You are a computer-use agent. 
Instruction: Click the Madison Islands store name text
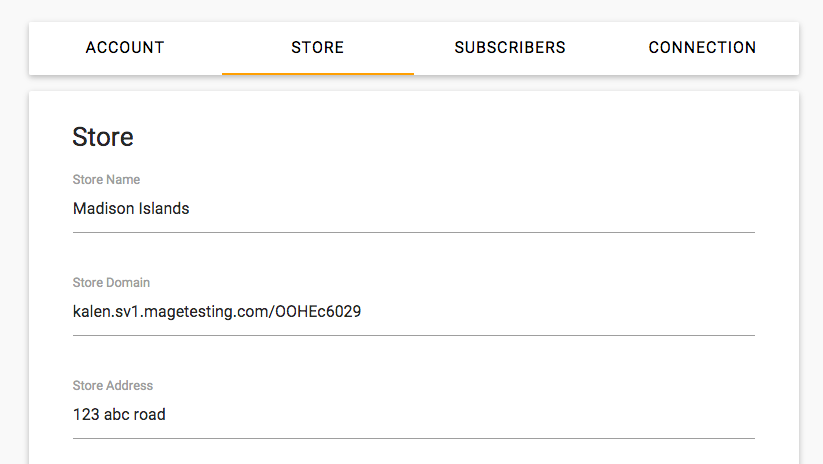(131, 209)
